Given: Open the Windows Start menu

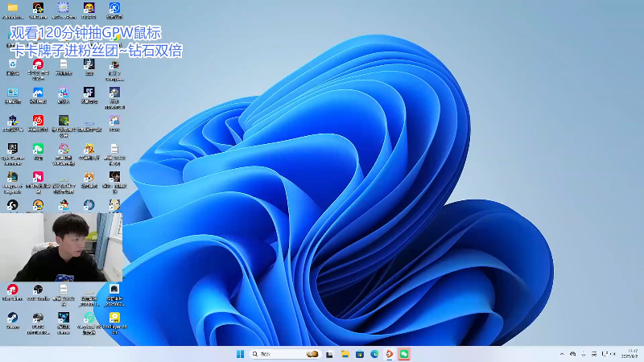Looking at the screenshot, I should tap(240, 354).
